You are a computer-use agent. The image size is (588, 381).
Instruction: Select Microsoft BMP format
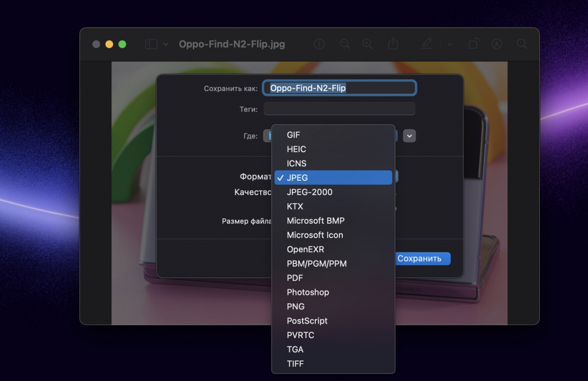tap(334, 221)
